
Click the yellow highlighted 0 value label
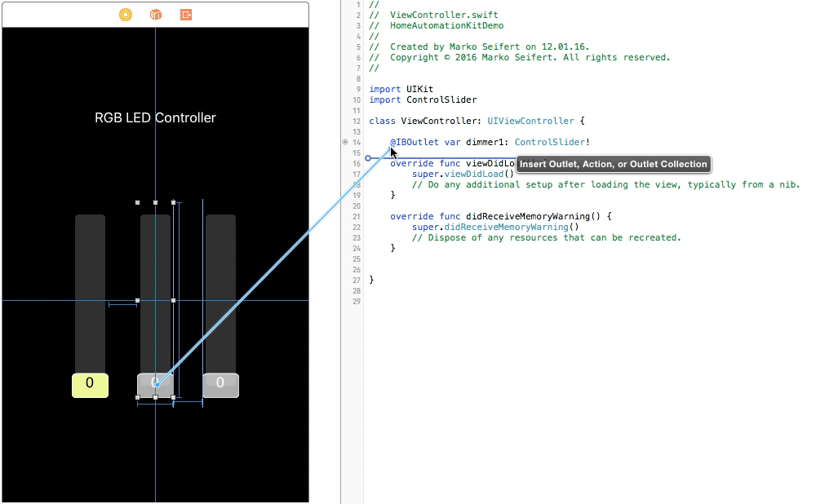90,384
